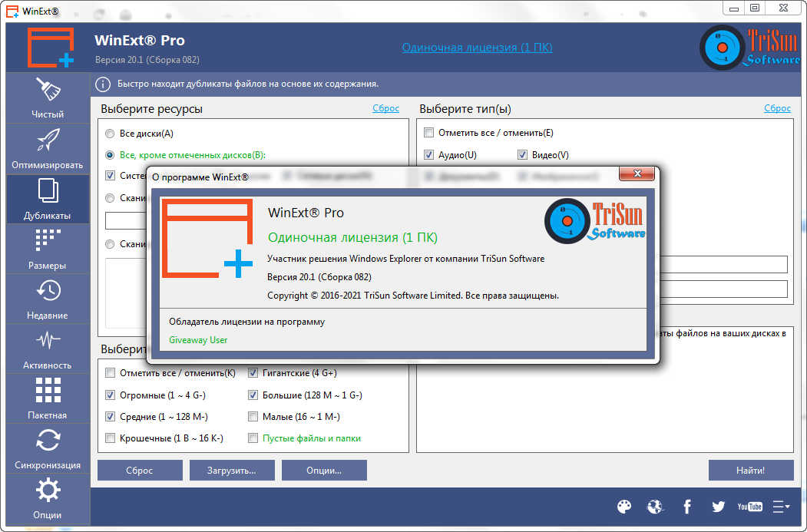
Task: Click Версия 20.1 (Сборка 082) in About dialog
Action: coord(319,277)
